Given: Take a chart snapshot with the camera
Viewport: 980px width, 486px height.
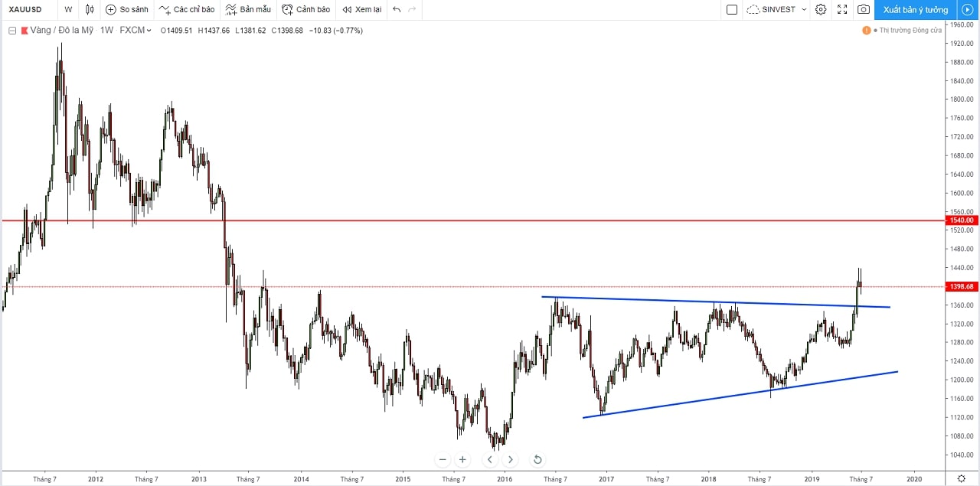Looking at the screenshot, I should click(864, 10).
